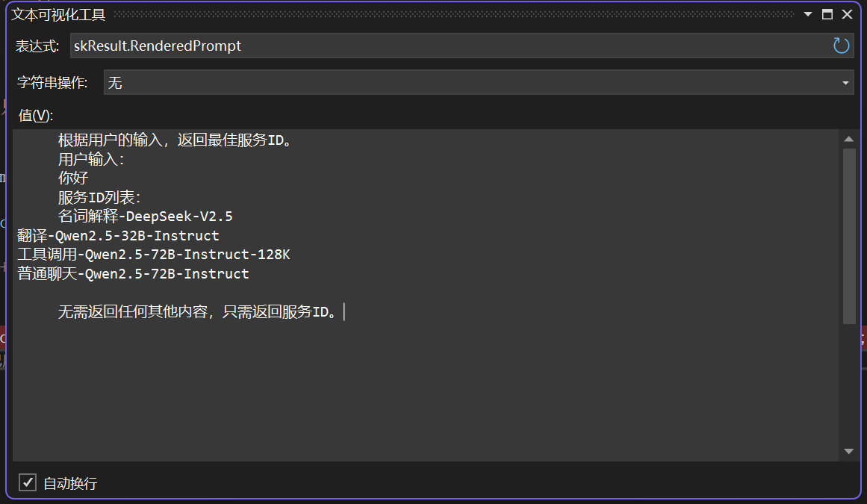The width and height of the screenshot is (867, 504).
Task: Maximize the 文本可视化工具 window
Action: pos(827,14)
